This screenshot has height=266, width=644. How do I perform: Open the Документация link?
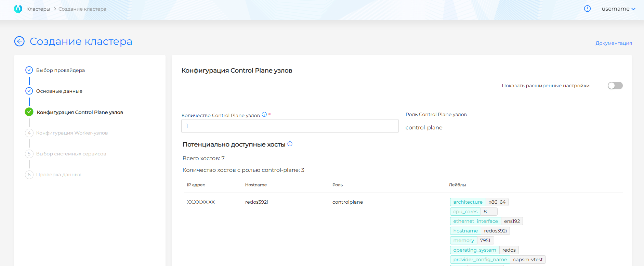(614, 43)
